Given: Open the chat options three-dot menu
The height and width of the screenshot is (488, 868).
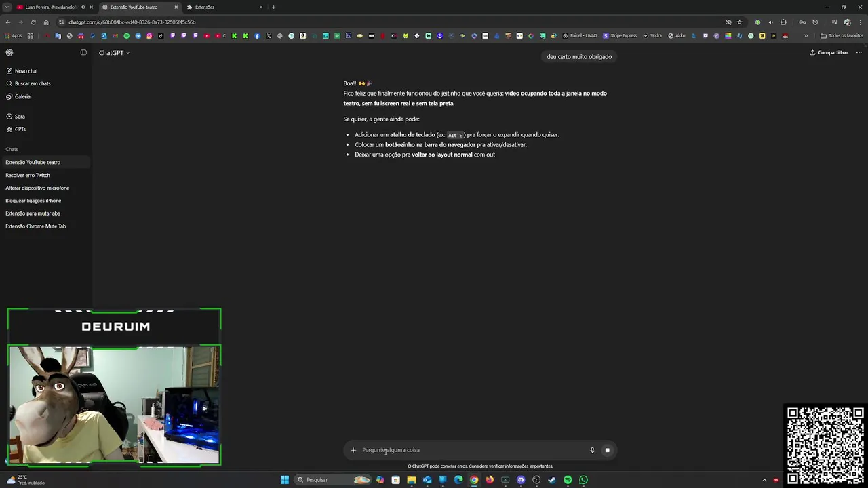Looking at the screenshot, I should [x=859, y=52].
